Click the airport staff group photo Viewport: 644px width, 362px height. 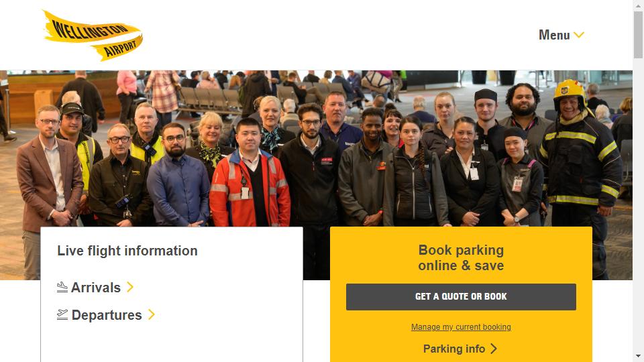(x=316, y=149)
